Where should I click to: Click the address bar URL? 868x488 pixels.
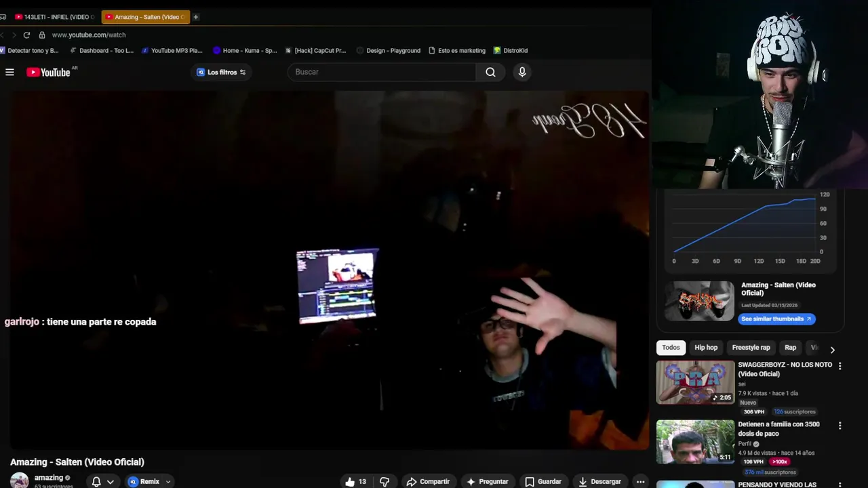(x=89, y=35)
